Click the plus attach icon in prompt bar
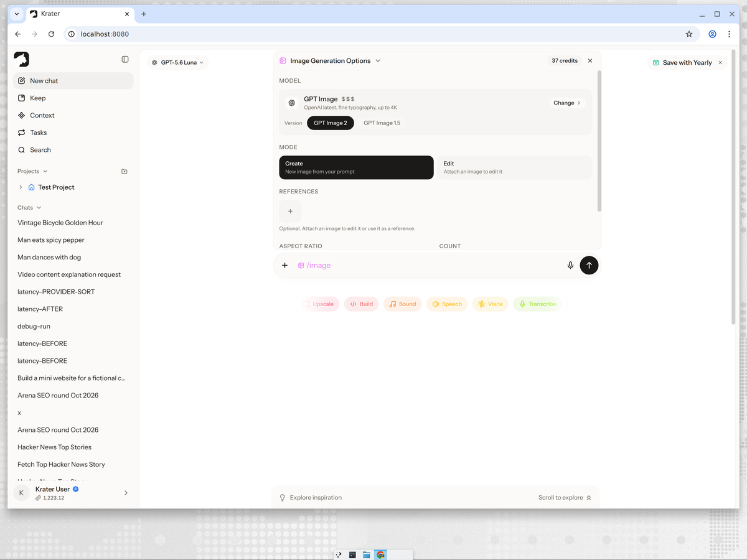This screenshot has height=560, width=747. pos(284,265)
